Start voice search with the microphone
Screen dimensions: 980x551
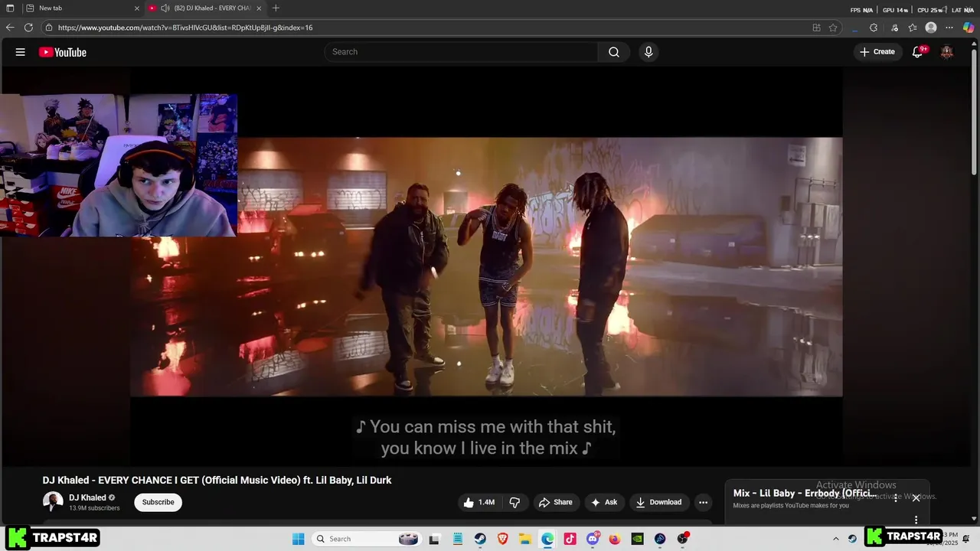[648, 52]
